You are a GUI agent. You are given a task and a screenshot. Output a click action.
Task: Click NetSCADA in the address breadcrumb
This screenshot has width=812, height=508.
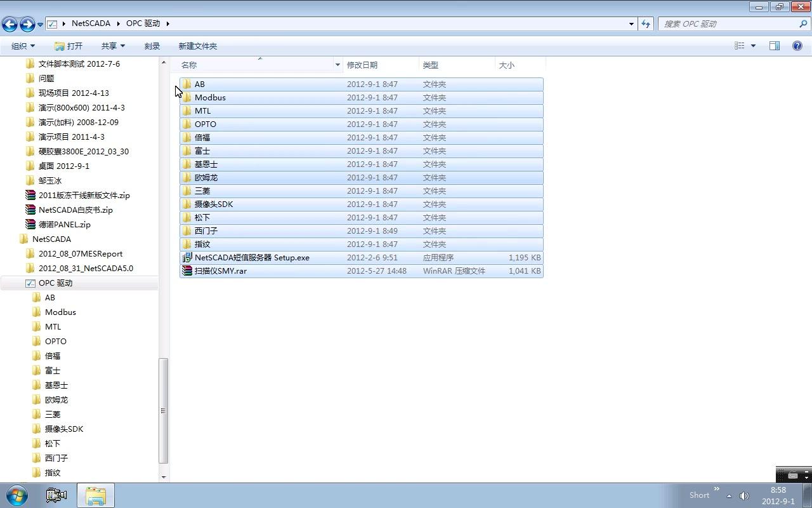(91, 23)
